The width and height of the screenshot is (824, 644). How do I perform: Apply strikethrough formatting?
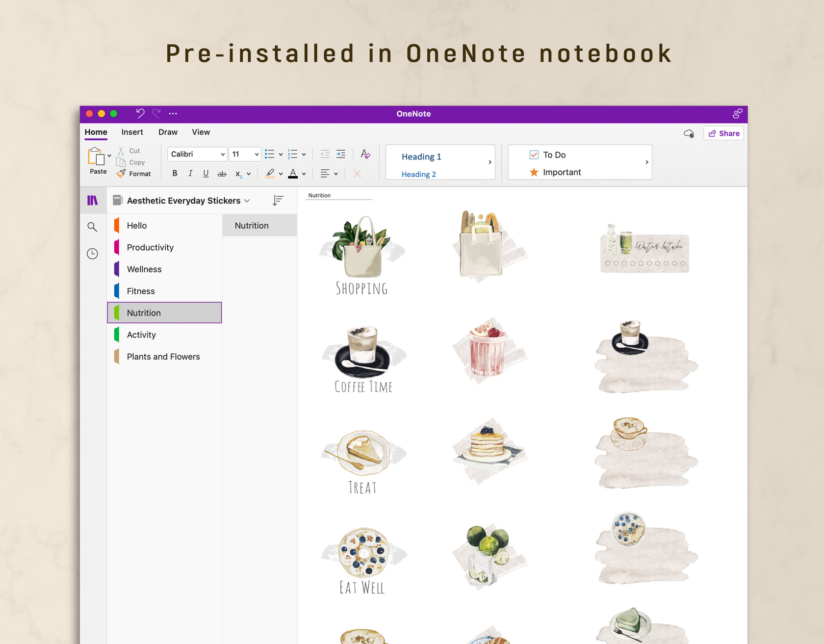(x=222, y=173)
